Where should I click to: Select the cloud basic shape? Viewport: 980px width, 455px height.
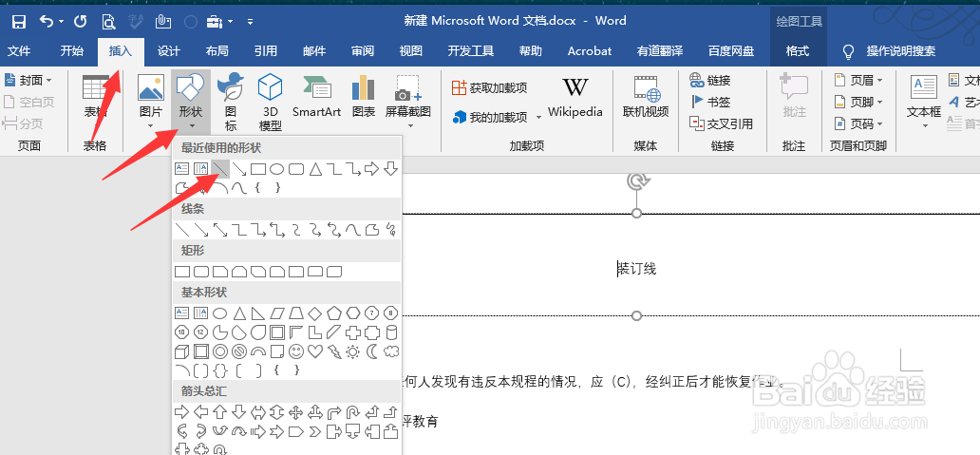(x=391, y=351)
